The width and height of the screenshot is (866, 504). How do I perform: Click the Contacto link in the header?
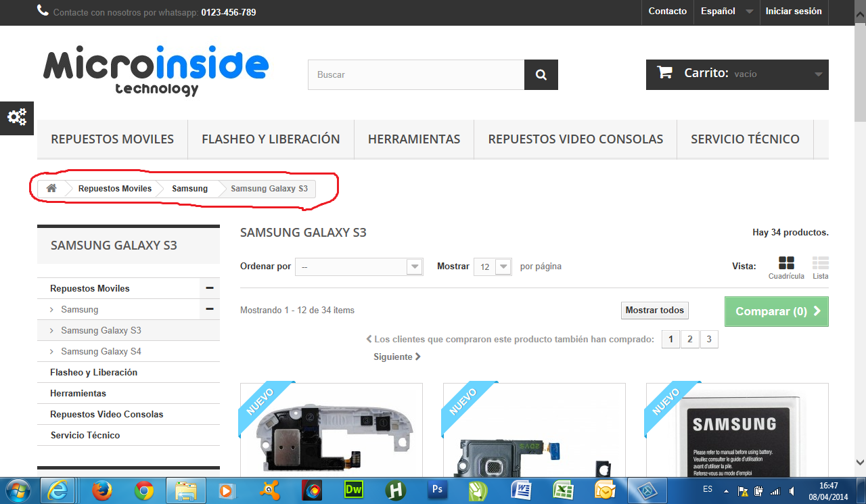[668, 12]
